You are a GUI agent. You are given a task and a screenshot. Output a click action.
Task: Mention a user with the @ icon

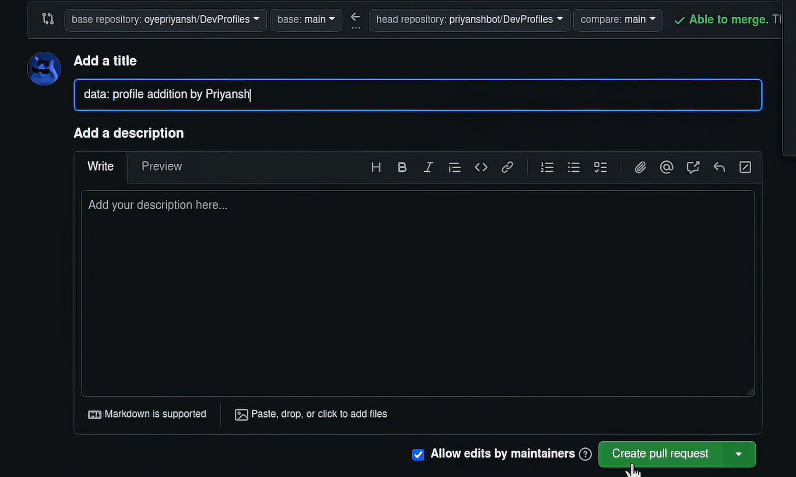[x=666, y=167]
